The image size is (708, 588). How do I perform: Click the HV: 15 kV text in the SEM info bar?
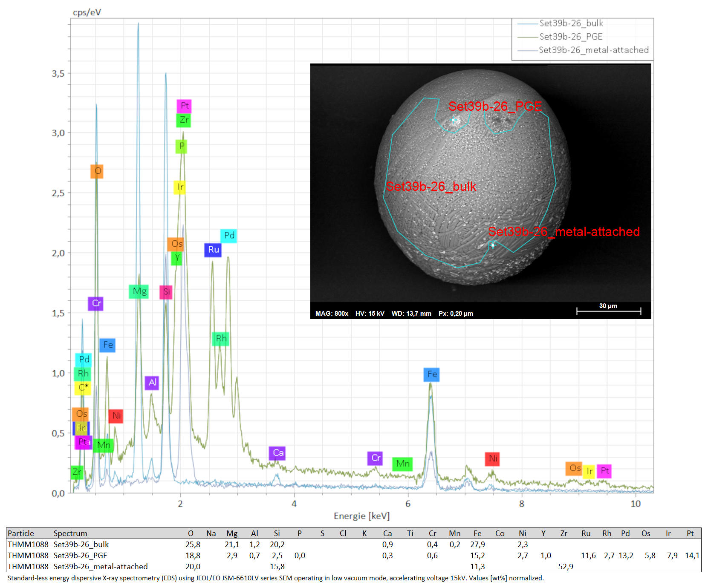(x=370, y=314)
